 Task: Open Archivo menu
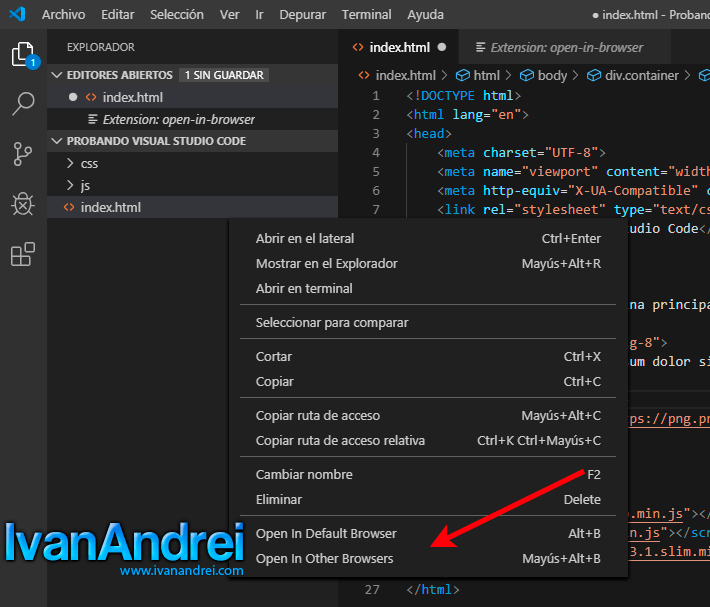[x=63, y=14]
